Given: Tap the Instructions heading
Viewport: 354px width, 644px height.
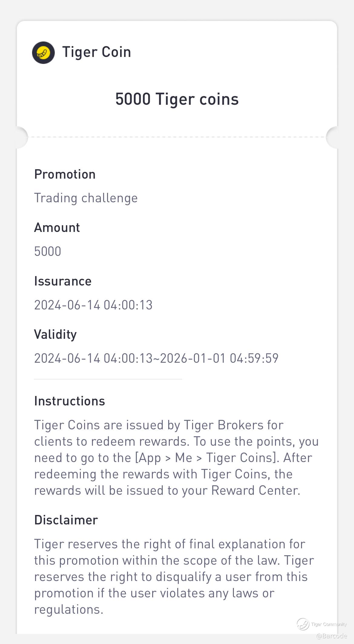Looking at the screenshot, I should (70, 401).
